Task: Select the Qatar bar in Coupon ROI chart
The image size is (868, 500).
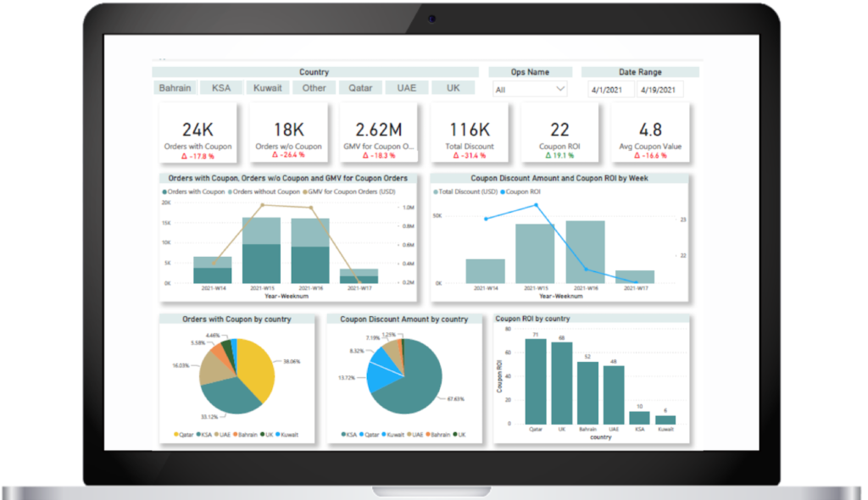Action: [536, 383]
